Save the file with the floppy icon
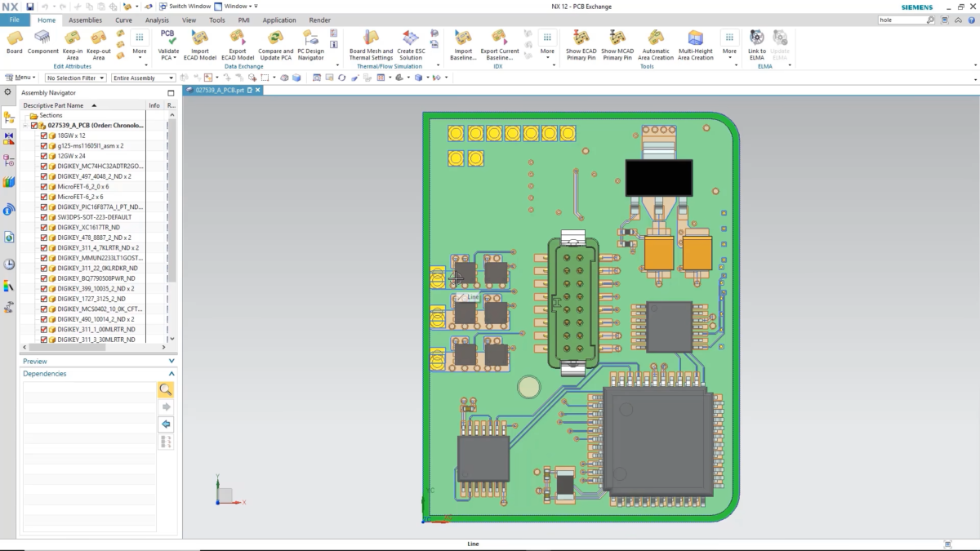The image size is (980, 551). (x=30, y=7)
